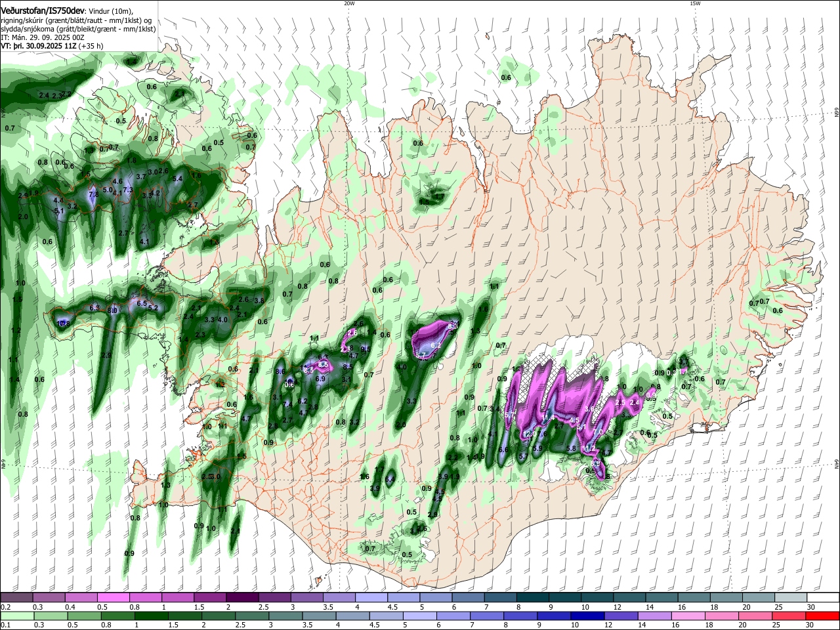Click the 'VT: þri. 30.09.2025 11Z (+35 h)' line
The height and width of the screenshot is (630, 840).
[x=52, y=47]
